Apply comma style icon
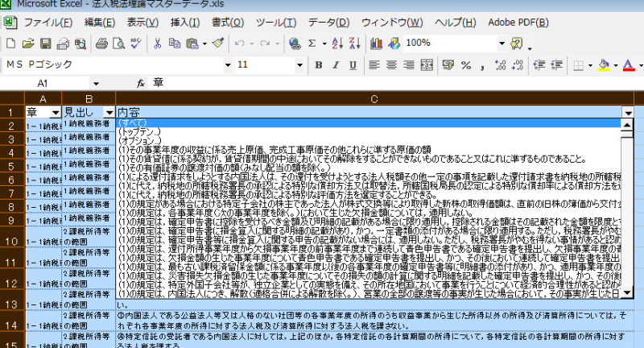644x348 pixels. 482,66
